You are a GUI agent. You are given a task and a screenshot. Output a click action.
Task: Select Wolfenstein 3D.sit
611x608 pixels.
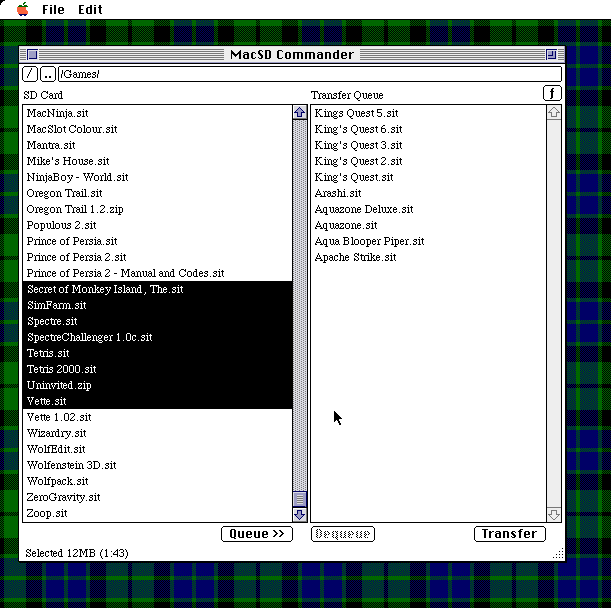(157, 465)
